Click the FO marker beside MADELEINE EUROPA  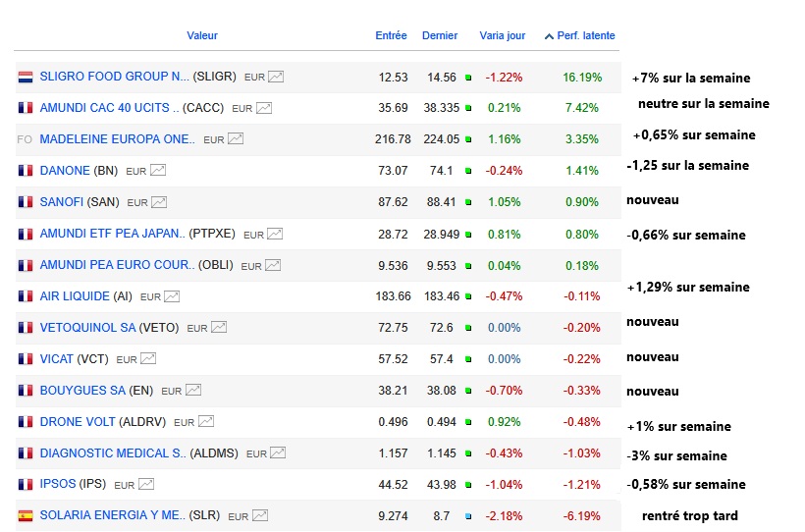pos(25,139)
